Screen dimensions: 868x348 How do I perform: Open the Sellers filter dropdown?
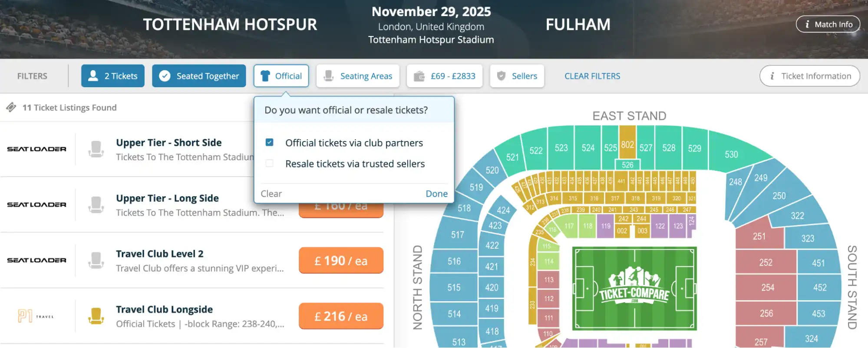tap(517, 76)
